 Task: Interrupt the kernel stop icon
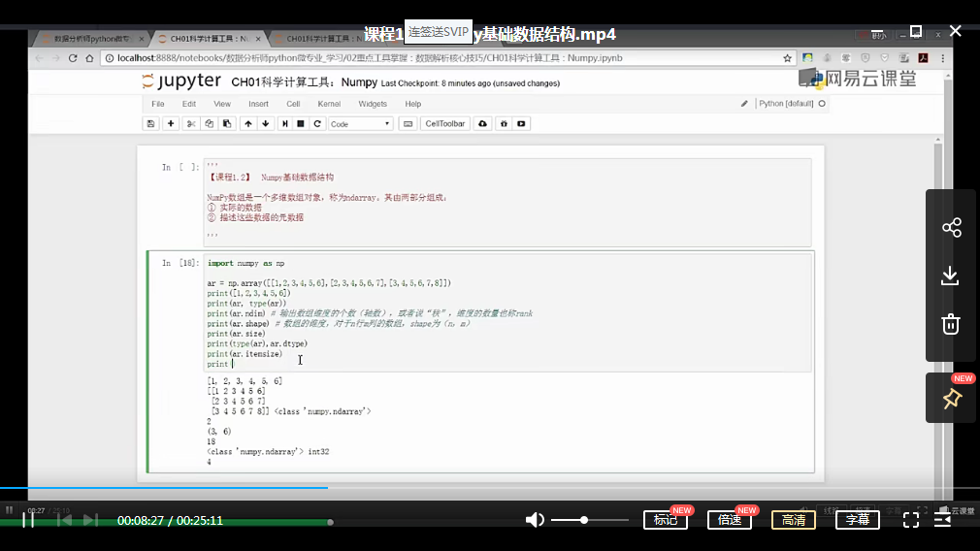[301, 124]
